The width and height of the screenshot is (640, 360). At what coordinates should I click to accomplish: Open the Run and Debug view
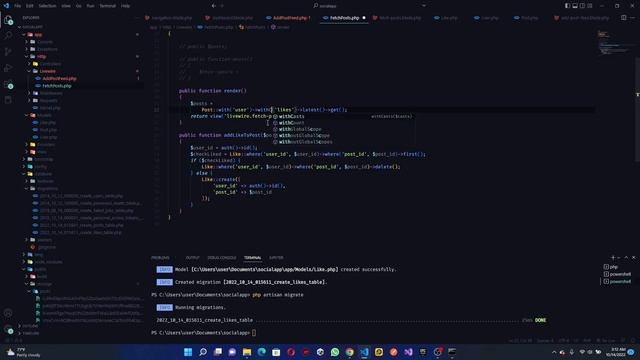coord(8,68)
